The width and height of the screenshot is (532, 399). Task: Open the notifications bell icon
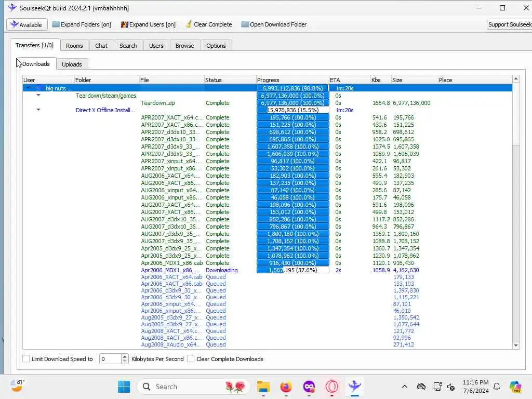click(x=497, y=387)
